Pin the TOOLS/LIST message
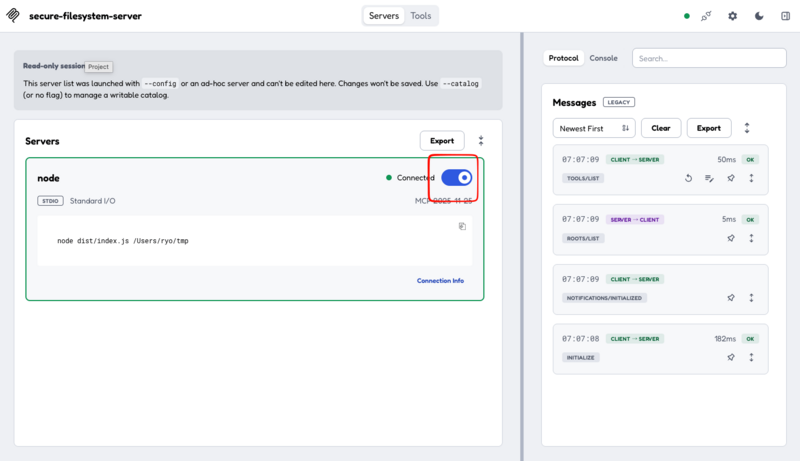800x461 pixels. pyautogui.click(x=731, y=178)
